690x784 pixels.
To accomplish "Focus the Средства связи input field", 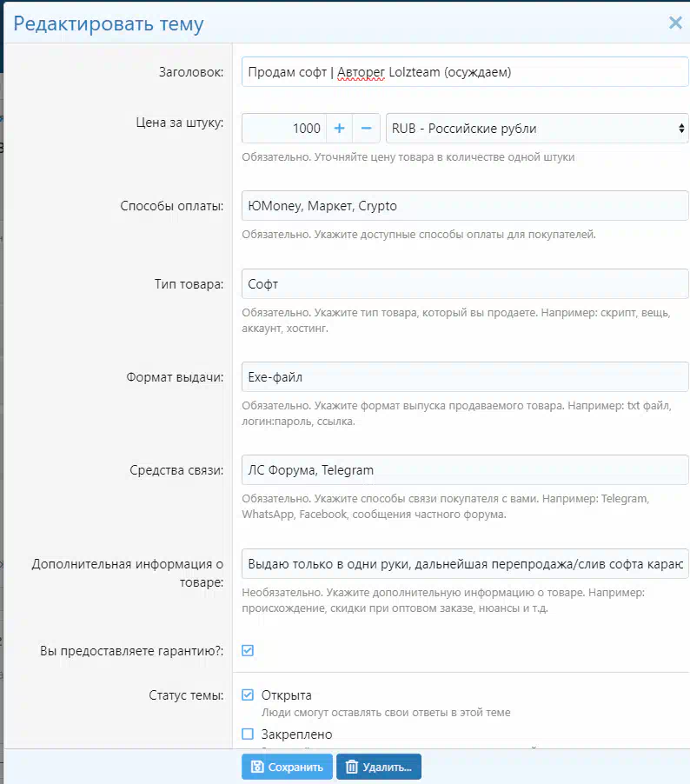I will pos(465,470).
